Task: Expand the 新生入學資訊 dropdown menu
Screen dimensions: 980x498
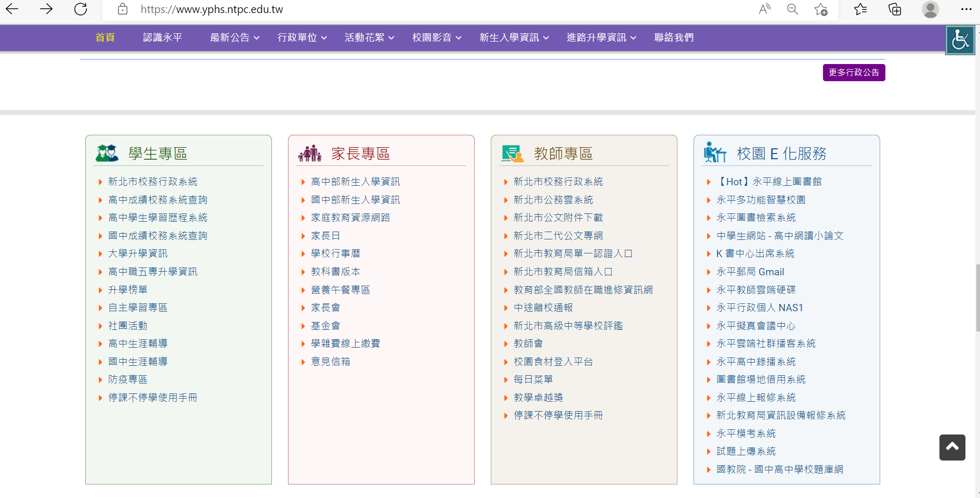Action: pos(514,37)
